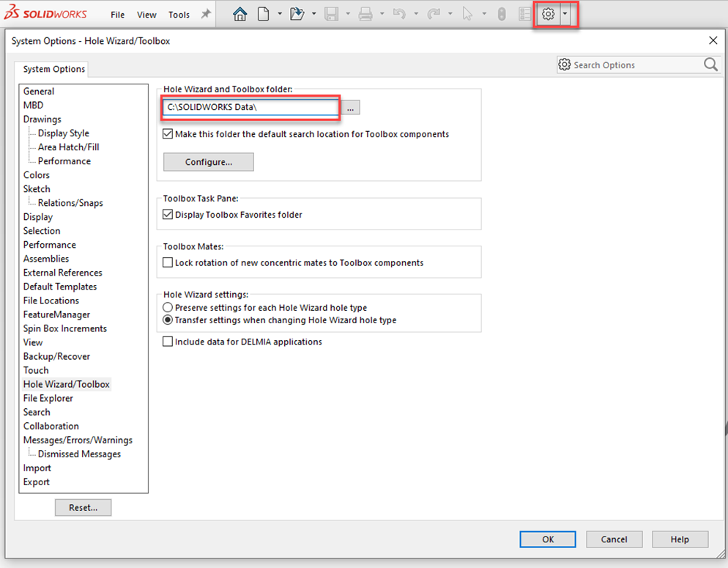Click the Save icon
The image size is (728, 568).
331,14
